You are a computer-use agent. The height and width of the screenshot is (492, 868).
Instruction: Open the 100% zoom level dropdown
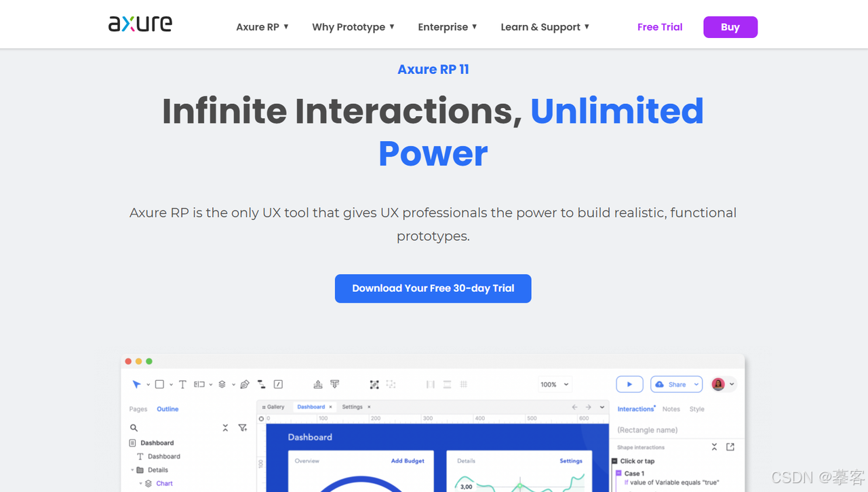click(555, 384)
